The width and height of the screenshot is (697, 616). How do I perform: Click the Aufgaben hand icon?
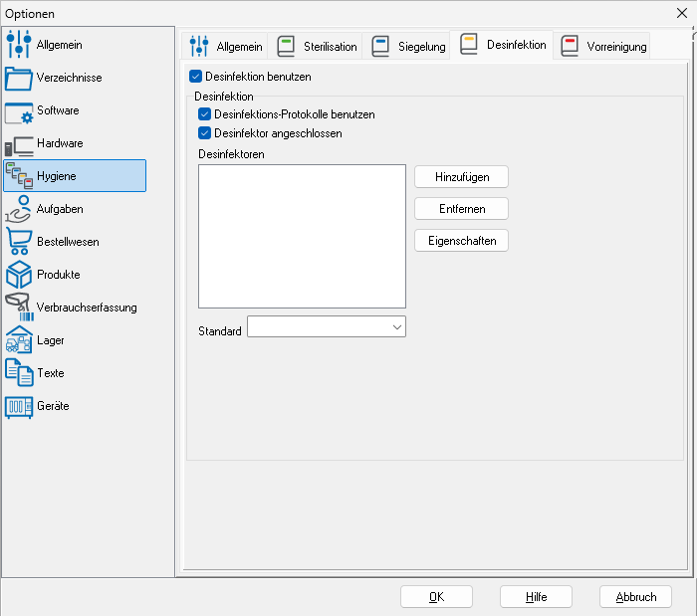(19, 209)
